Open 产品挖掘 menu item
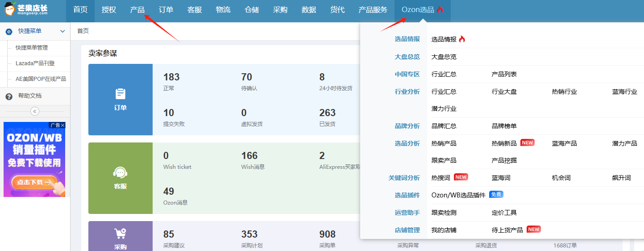 [504, 160]
